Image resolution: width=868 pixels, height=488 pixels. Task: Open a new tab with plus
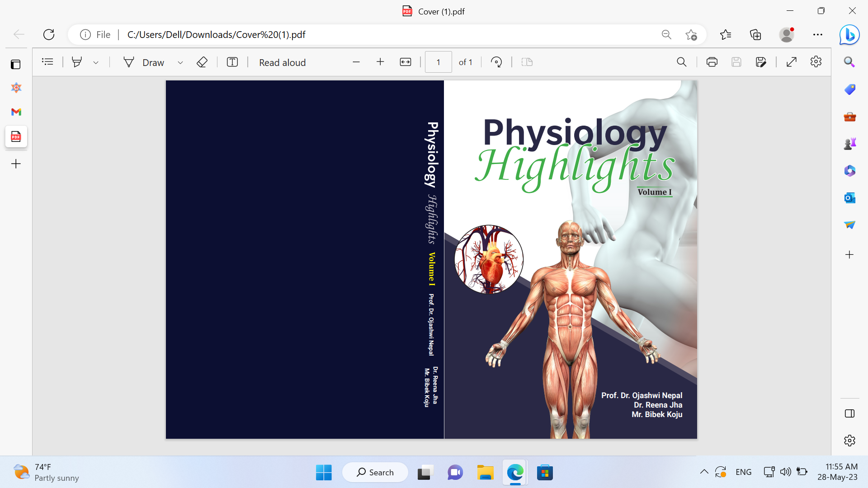coord(16,164)
